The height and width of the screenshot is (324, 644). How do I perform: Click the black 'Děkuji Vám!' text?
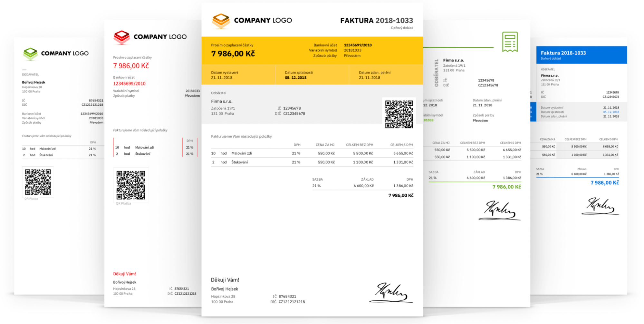click(225, 280)
